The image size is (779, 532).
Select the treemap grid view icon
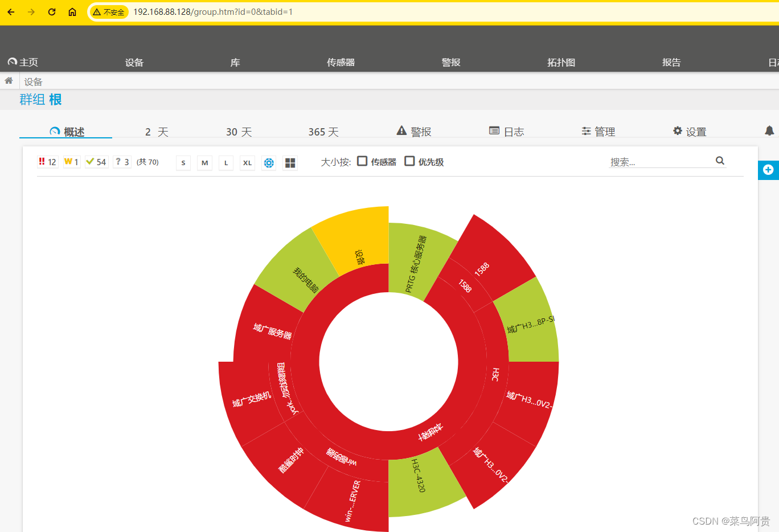(290, 163)
